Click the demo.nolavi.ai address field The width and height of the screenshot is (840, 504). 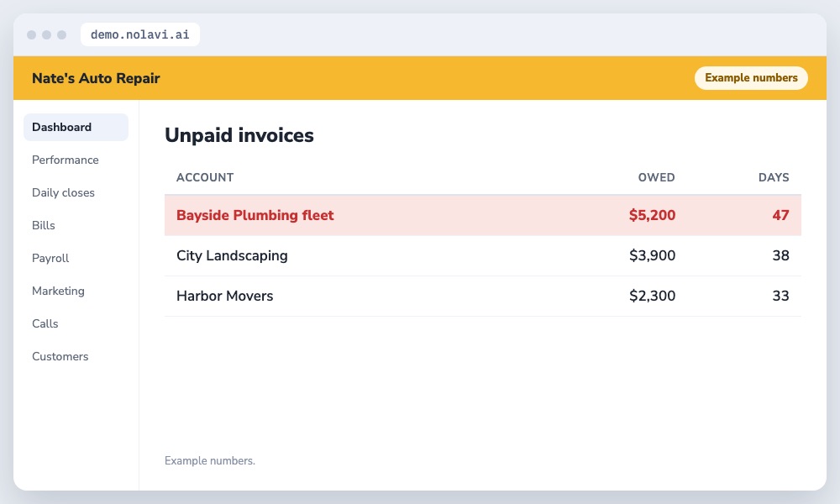tap(139, 34)
